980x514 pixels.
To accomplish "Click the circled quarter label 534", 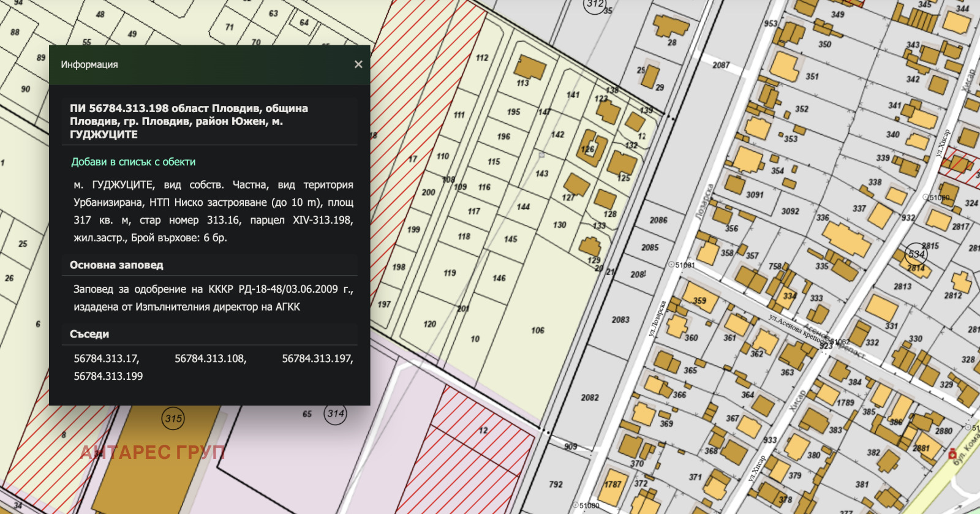I will click(916, 254).
